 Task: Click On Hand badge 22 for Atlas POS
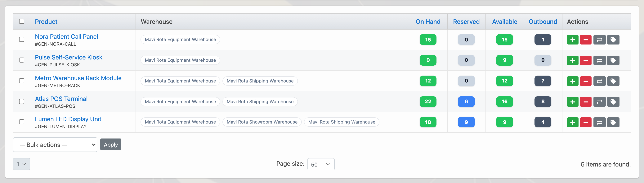[428, 102]
